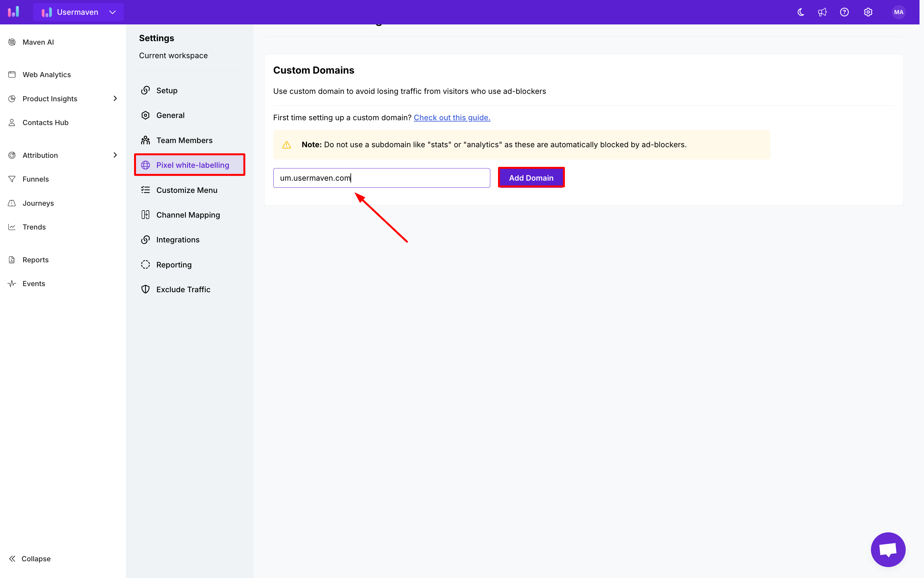This screenshot has height=578, width=924.
Task: Collapse the left sidebar
Action: 30,558
